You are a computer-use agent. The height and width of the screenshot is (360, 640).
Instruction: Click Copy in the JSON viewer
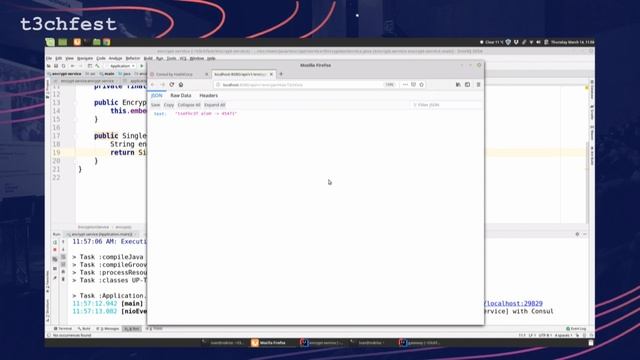click(169, 105)
